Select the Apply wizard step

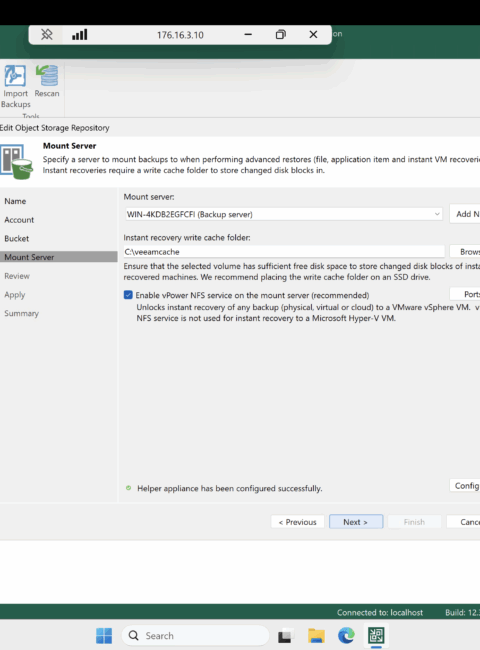pyautogui.click(x=15, y=295)
